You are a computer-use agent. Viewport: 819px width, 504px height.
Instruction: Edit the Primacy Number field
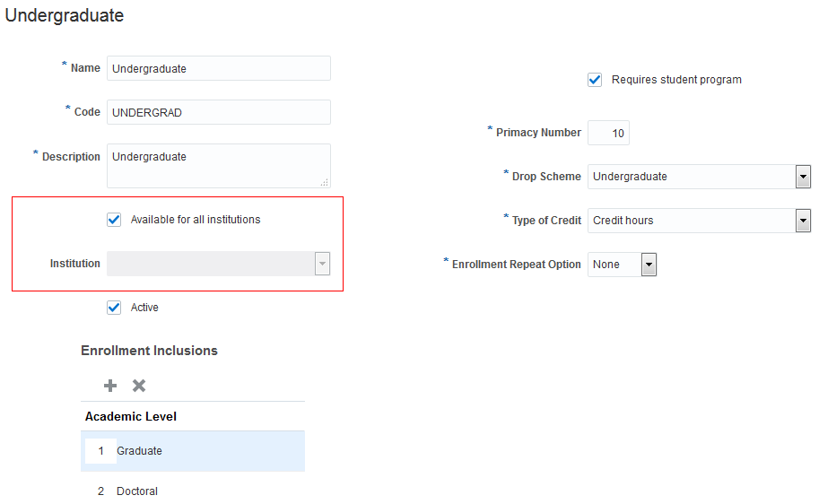click(608, 134)
